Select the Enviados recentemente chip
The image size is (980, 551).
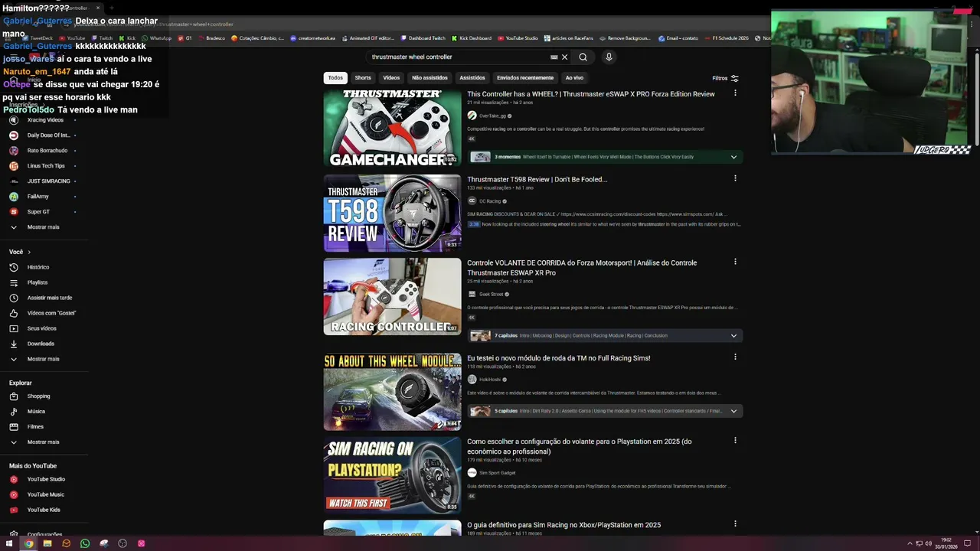(525, 77)
